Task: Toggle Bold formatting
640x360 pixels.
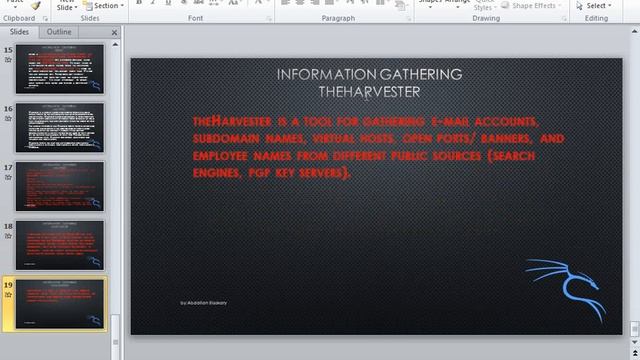Action: click(x=139, y=2)
